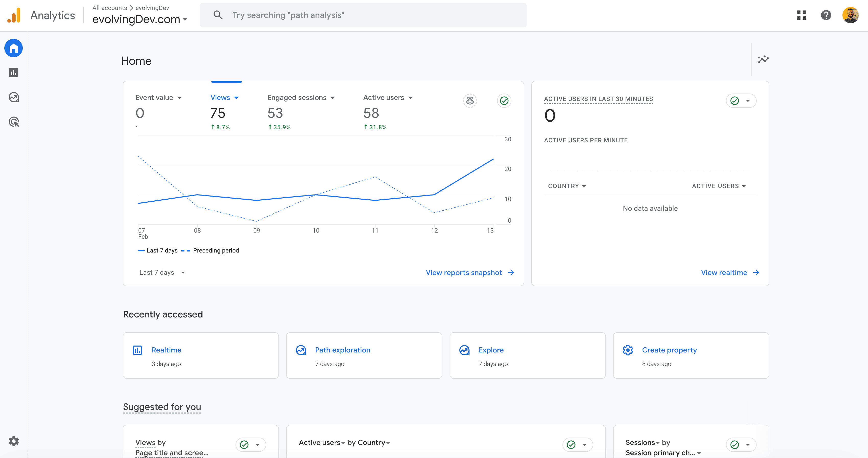This screenshot has width=868, height=458.
Task: Open the ACTIVE USERS column dropdown
Action: (x=719, y=186)
